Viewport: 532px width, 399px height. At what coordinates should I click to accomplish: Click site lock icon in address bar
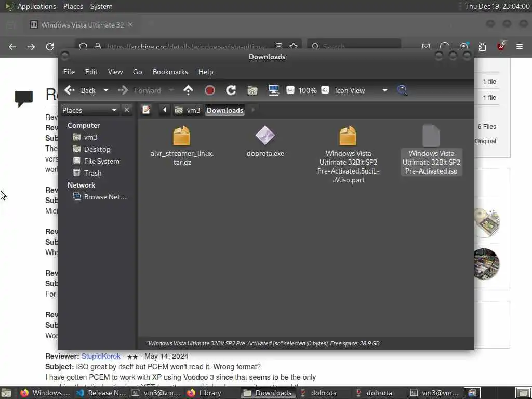(x=98, y=46)
